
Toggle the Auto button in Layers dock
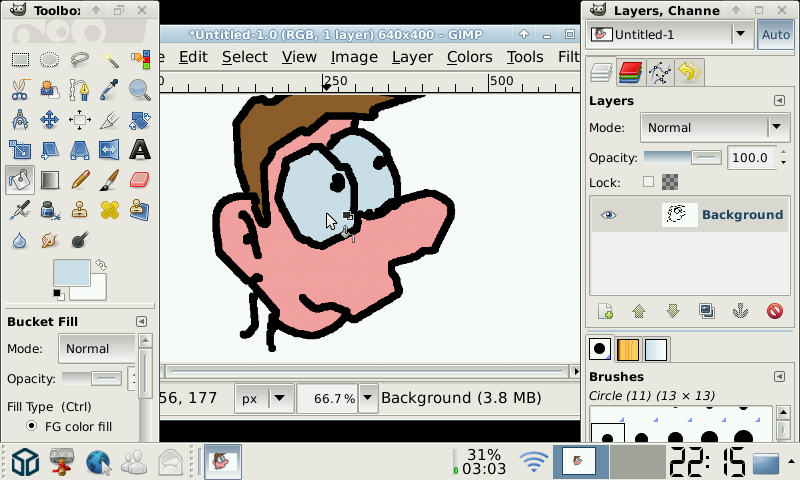tap(776, 35)
